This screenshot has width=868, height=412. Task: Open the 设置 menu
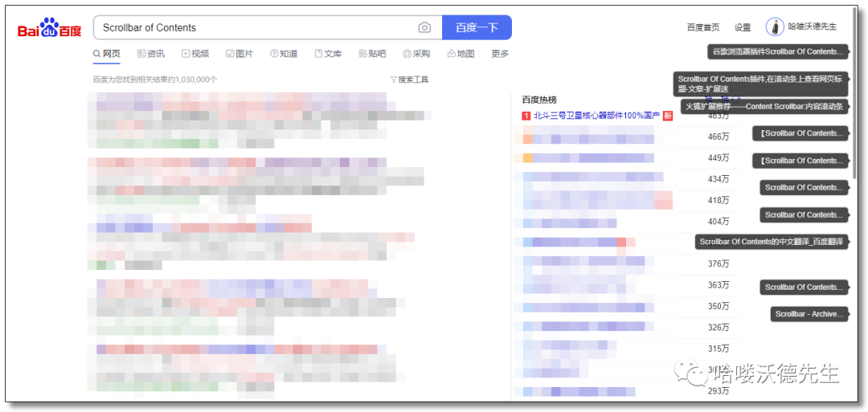tap(743, 27)
